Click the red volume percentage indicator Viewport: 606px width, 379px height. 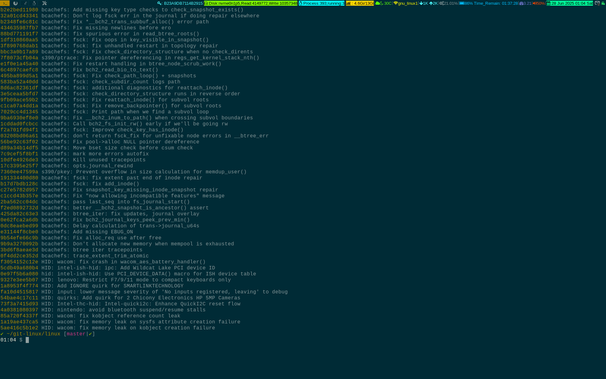click(x=539, y=3)
